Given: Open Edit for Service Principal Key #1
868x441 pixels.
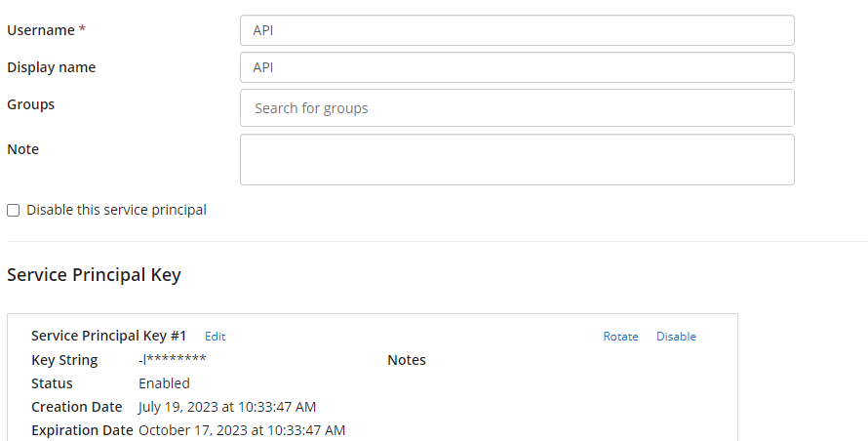Looking at the screenshot, I should click(x=215, y=337).
